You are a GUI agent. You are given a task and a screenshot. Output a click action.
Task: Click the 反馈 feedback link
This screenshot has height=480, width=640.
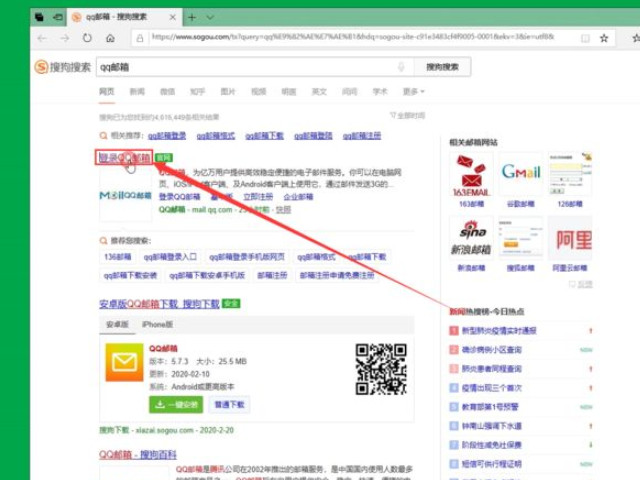pyautogui.click(x=581, y=284)
